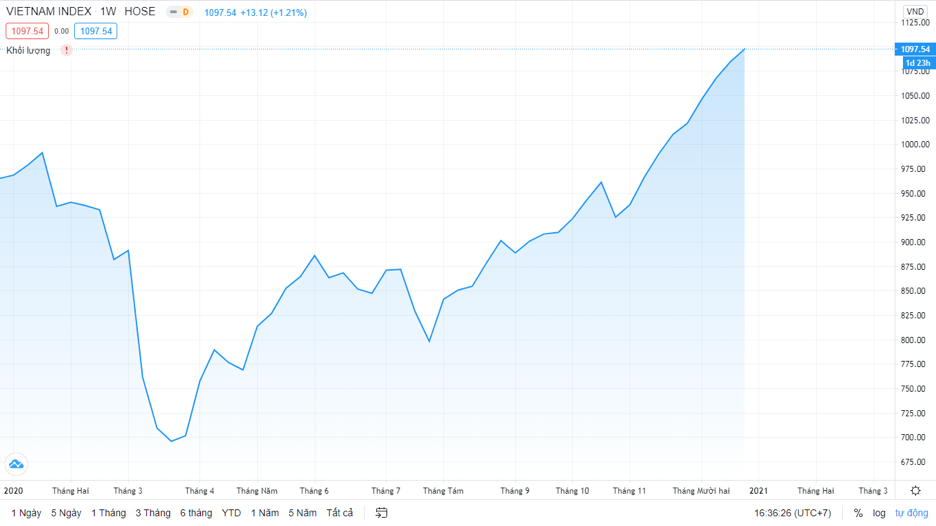Show all data with Tất cả
Viewport: 936px width, 526px height.
[x=340, y=513]
